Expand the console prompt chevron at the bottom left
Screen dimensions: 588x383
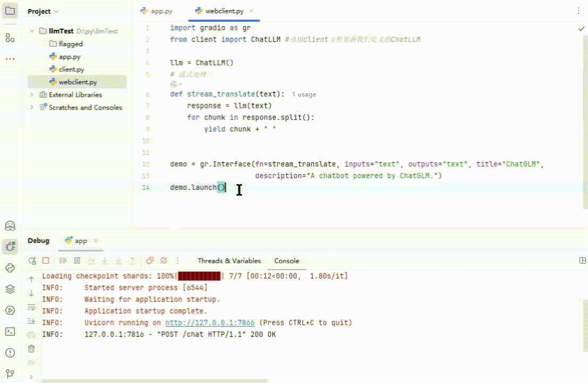point(31,377)
